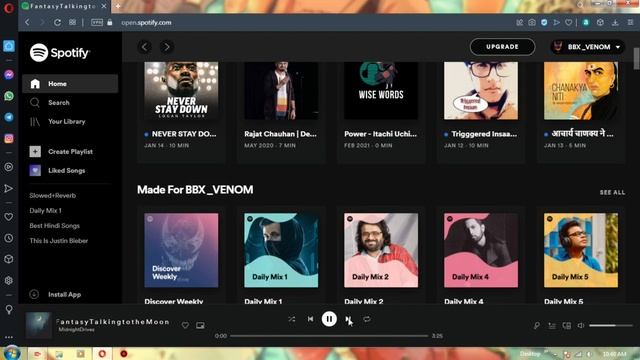Open connect to a device icon
The image size is (640, 360).
pos(567,325)
